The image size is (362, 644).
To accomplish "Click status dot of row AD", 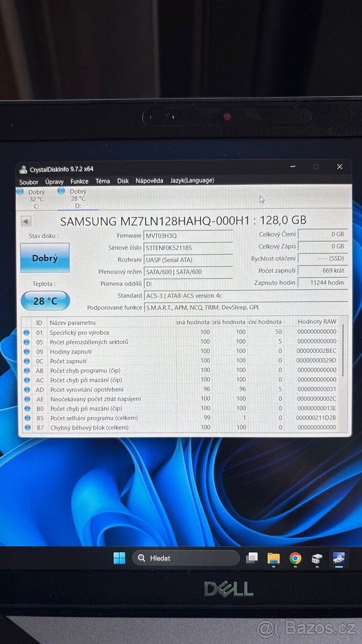I will point(27,390).
